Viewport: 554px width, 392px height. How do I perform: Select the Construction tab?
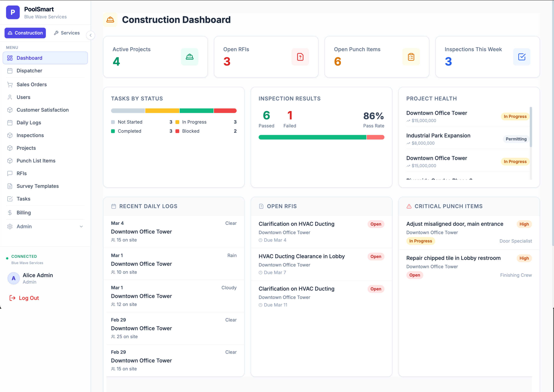[x=25, y=33]
